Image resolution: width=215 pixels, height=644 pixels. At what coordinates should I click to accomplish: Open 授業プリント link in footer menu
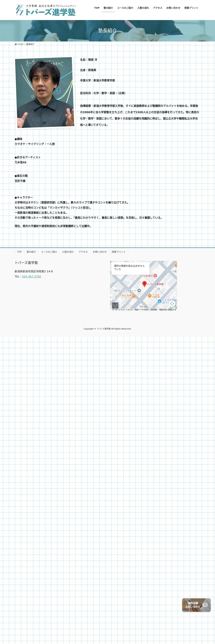(119, 252)
